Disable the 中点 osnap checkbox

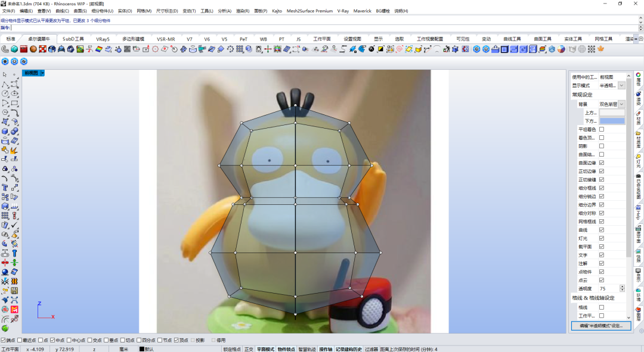click(x=52, y=340)
